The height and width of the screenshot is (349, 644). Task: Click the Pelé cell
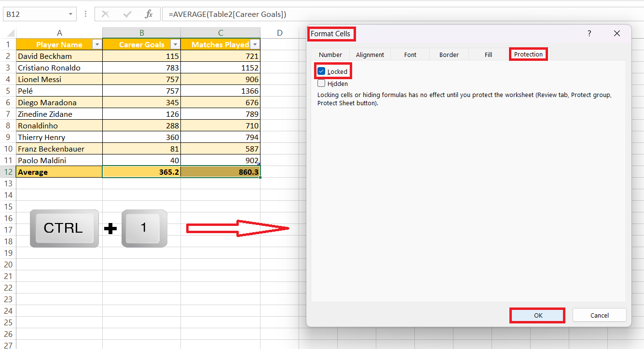click(x=59, y=91)
